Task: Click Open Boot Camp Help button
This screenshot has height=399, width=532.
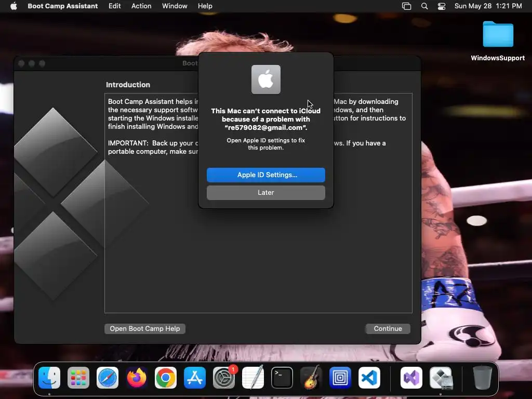Action: (145, 328)
